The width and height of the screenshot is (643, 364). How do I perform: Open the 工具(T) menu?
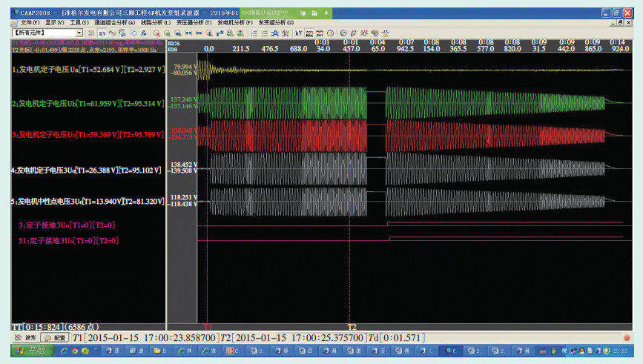pos(79,24)
